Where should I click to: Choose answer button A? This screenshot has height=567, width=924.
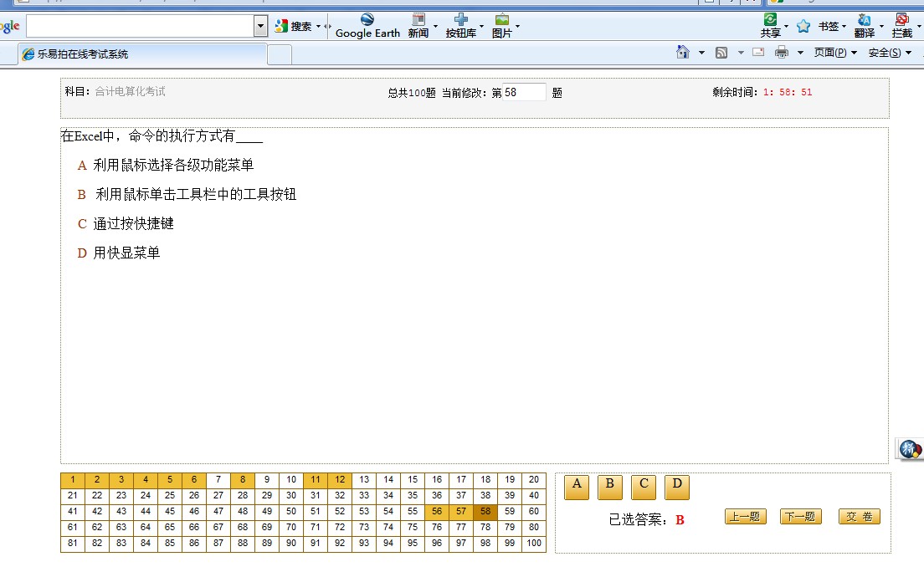point(577,487)
